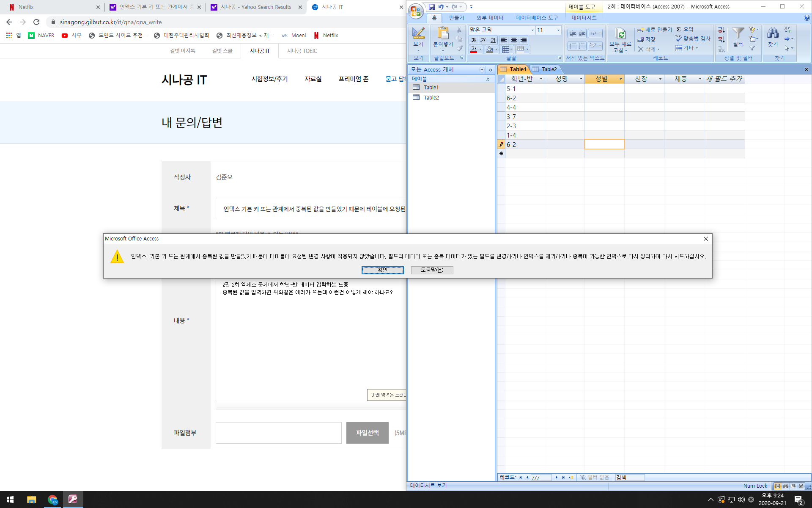Click the save icon in quick access toolbar
Image resolution: width=812 pixels, height=508 pixels.
(431, 7)
